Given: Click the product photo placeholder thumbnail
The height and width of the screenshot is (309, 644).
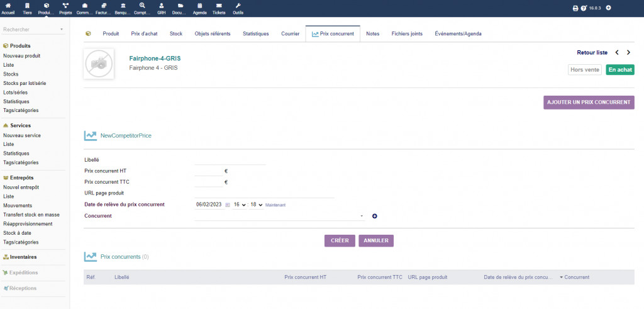Looking at the screenshot, I should [x=99, y=64].
